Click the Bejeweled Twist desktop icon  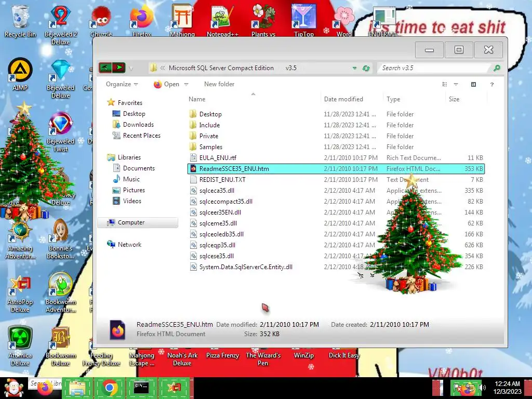60,132
